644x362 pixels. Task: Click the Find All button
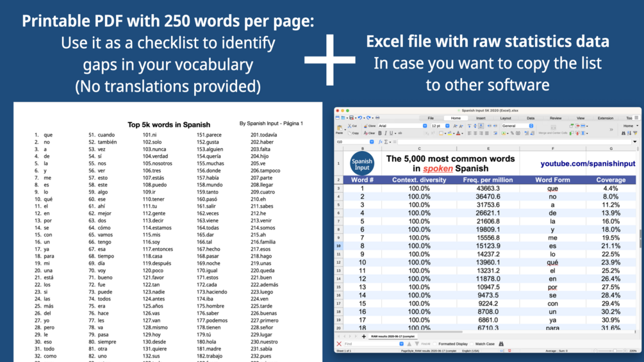click(x=425, y=344)
